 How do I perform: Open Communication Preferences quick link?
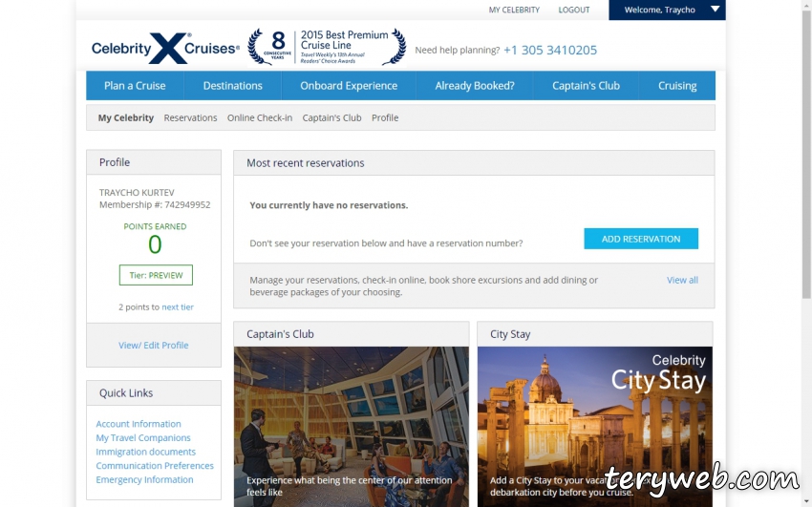pos(155,466)
